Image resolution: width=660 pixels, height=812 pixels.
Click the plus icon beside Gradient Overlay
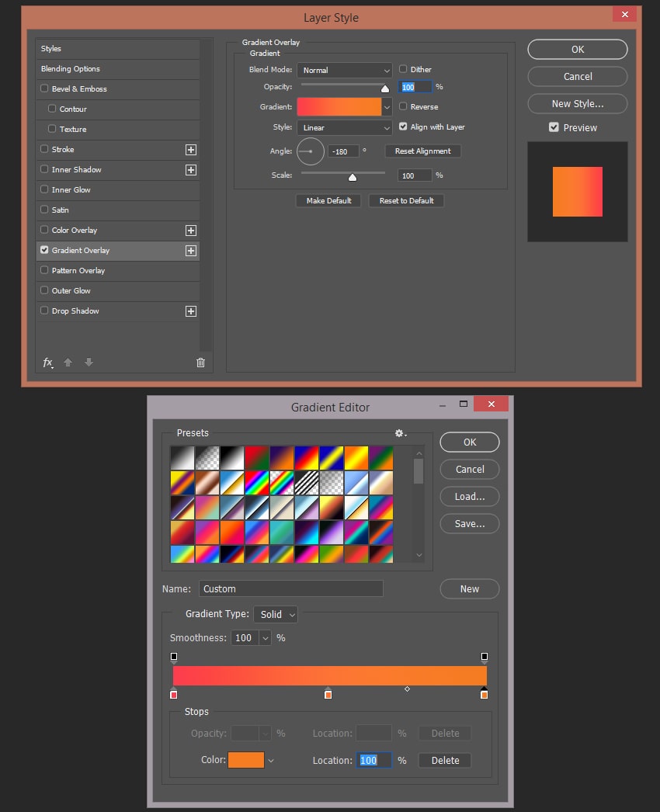pos(191,251)
